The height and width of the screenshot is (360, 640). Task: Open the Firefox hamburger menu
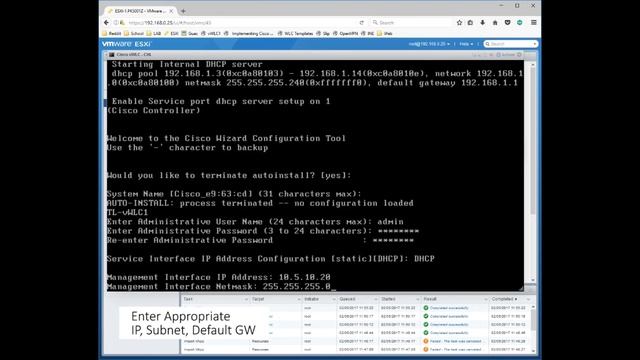[x=533, y=23]
